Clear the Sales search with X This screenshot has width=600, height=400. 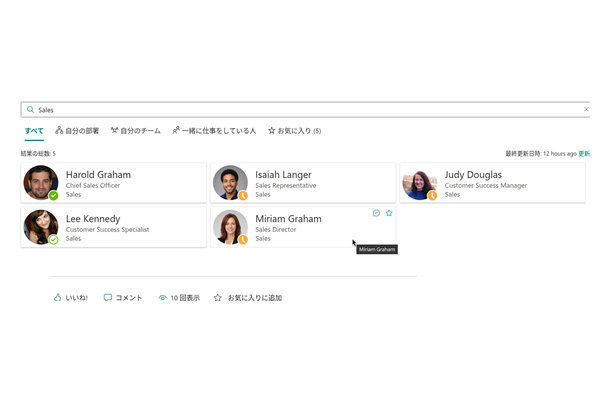[586, 109]
